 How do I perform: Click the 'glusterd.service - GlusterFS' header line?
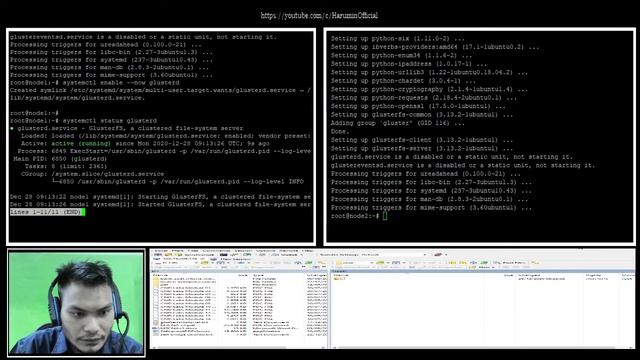127,128
